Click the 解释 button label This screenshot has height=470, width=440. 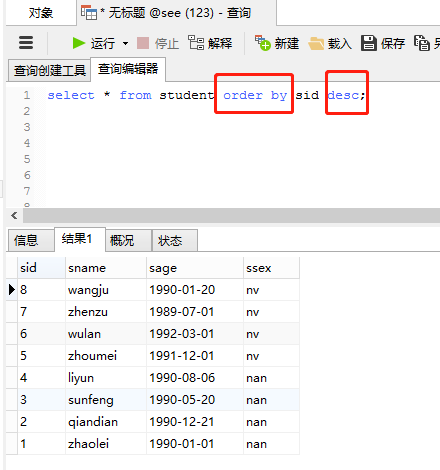(220, 43)
